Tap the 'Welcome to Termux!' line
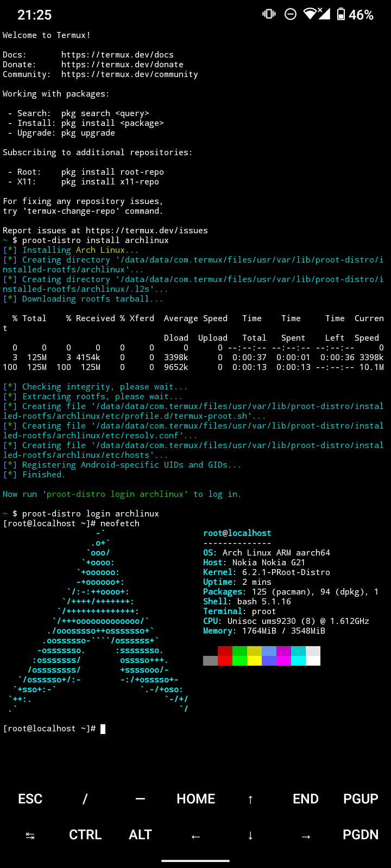This screenshot has width=391, height=868. coord(47,35)
